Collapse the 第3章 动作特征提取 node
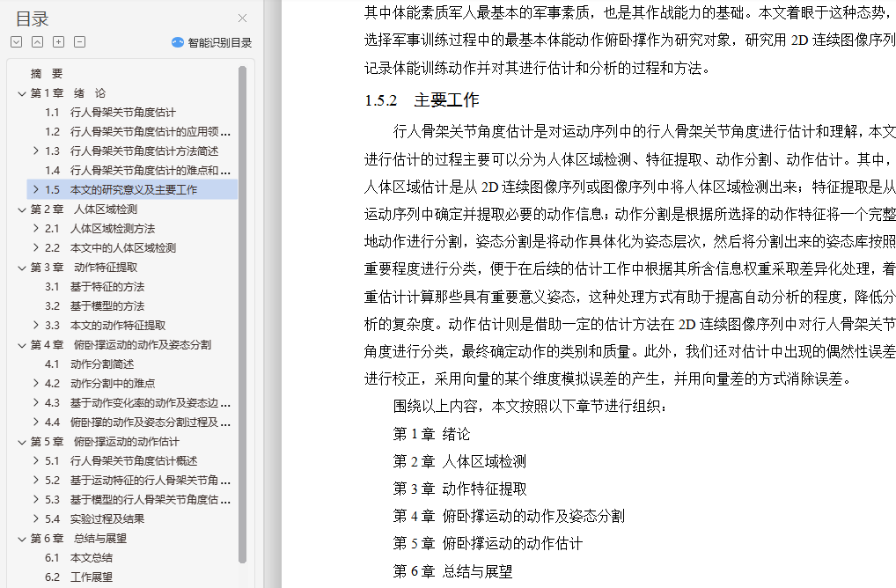896x588 pixels. (22, 268)
